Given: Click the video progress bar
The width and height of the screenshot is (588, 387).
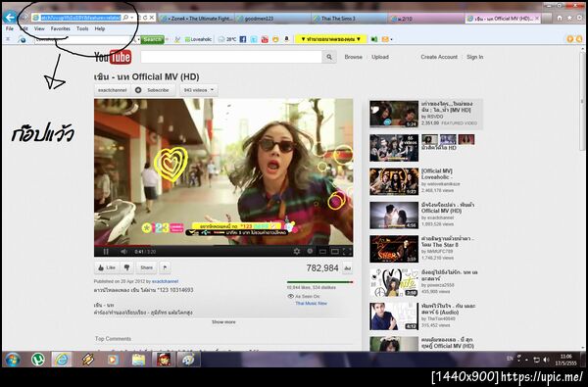Looking at the screenshot, I should (x=223, y=246).
